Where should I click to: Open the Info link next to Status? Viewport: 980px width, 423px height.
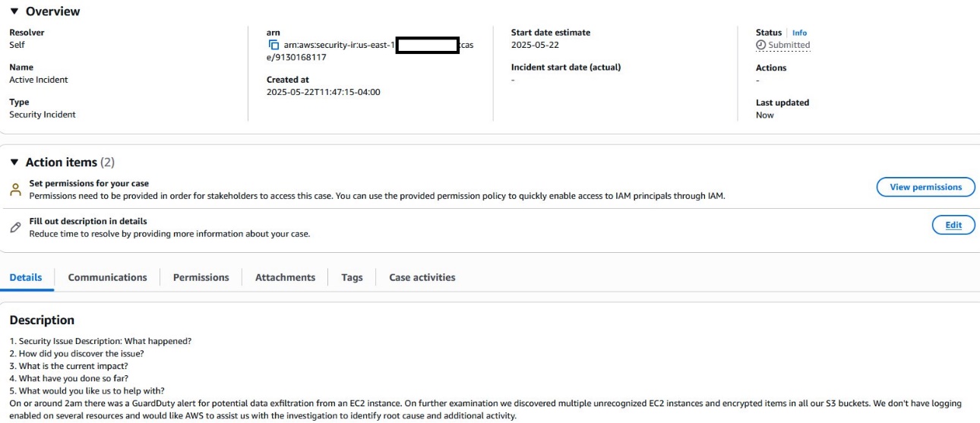[799, 33]
